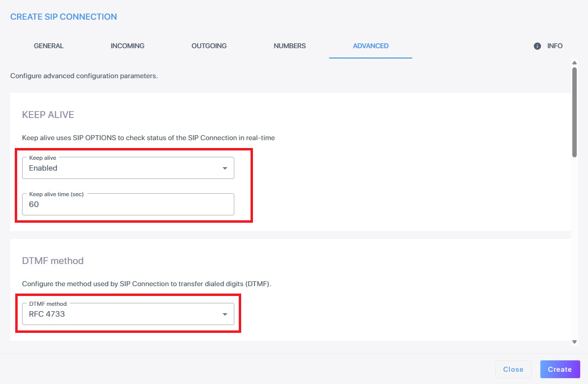Click the KEEP ALIVE section heading
The image size is (588, 384).
48,115
